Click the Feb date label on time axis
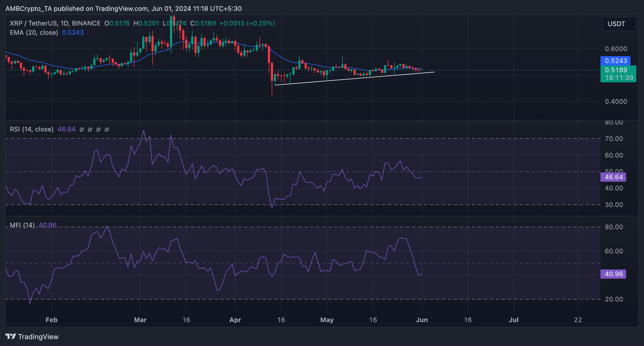This screenshot has height=346, width=644. [x=51, y=320]
